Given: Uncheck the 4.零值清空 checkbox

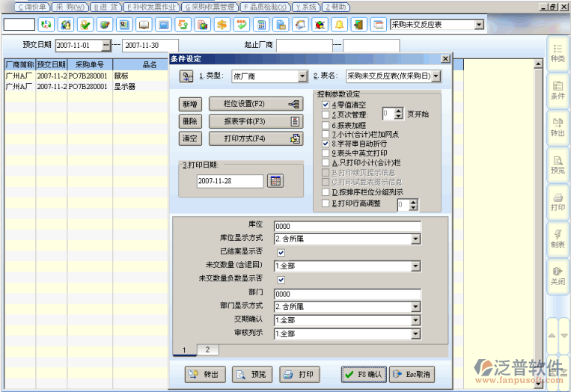Looking at the screenshot, I should tap(325, 105).
